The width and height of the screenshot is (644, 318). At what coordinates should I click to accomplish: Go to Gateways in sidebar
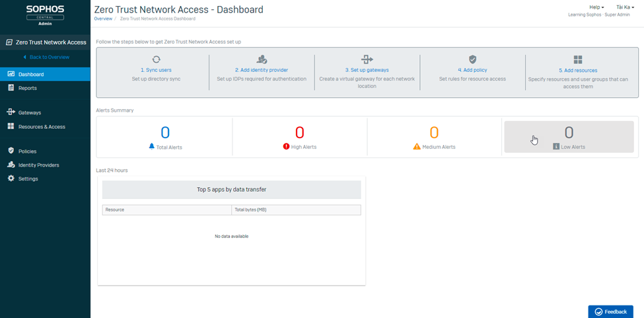click(45, 112)
